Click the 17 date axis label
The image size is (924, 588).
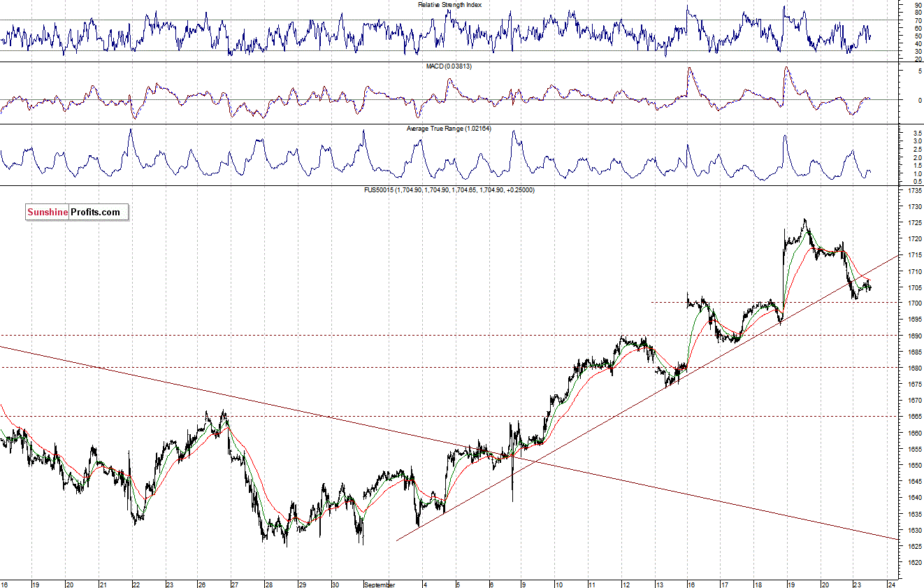tap(725, 584)
